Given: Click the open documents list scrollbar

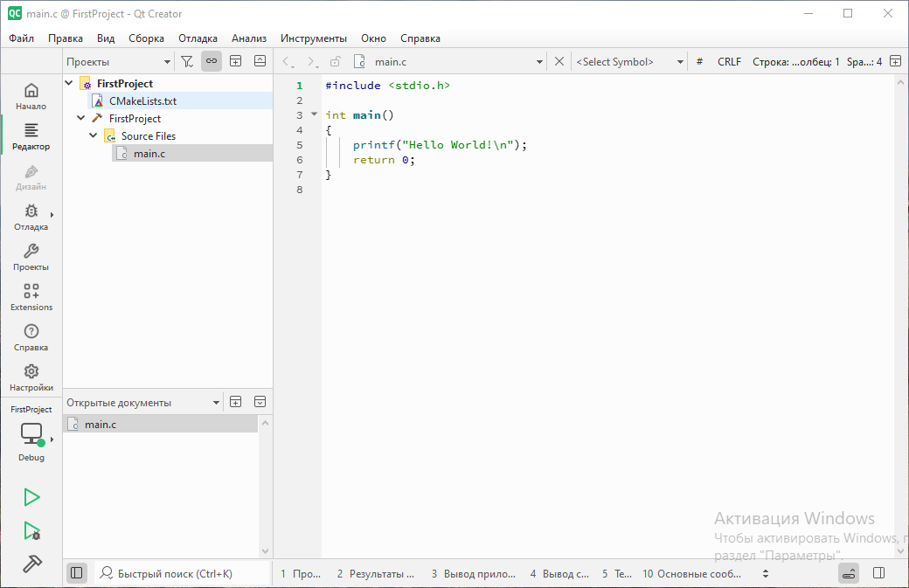Looking at the screenshot, I should click(265, 487).
